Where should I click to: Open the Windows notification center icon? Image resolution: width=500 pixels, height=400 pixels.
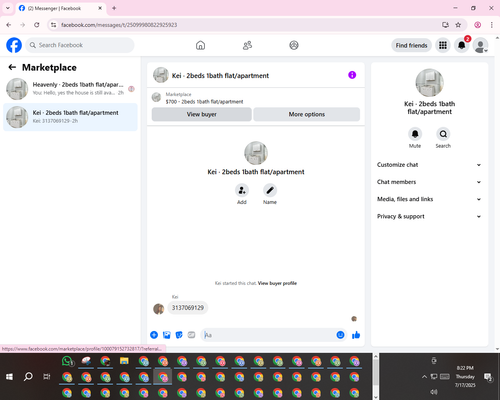[x=488, y=377]
